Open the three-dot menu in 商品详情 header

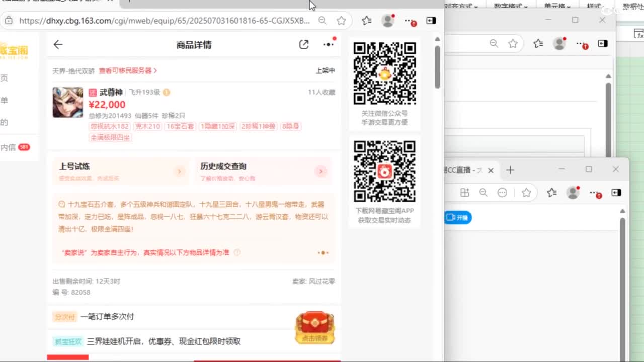tap(329, 44)
